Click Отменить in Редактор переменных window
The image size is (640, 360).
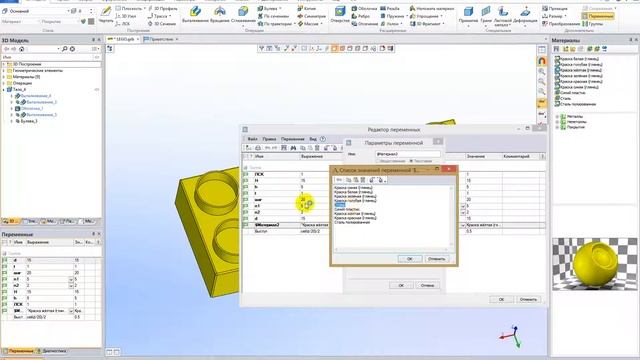click(x=528, y=299)
